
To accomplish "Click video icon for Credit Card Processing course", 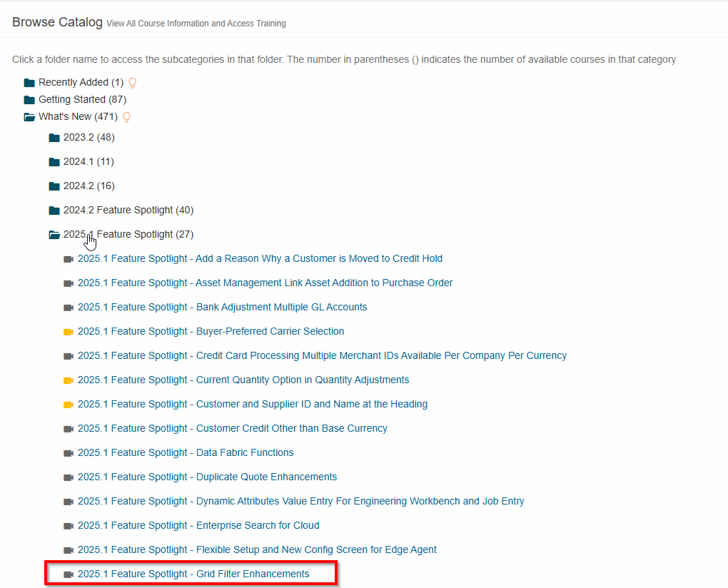I will 69,356.
